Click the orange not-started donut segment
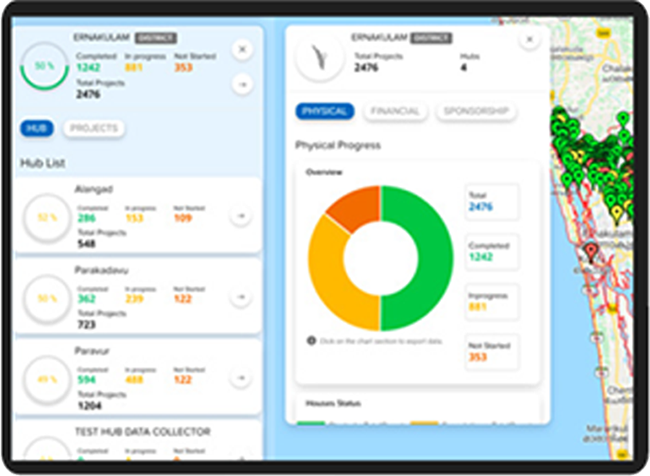The height and width of the screenshot is (476, 650). click(x=350, y=204)
